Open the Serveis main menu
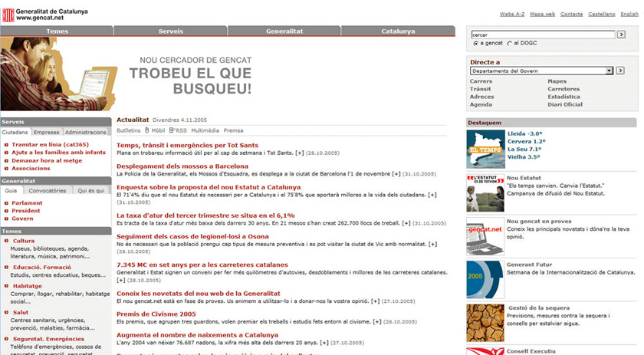This screenshot has height=355, width=644. click(170, 31)
